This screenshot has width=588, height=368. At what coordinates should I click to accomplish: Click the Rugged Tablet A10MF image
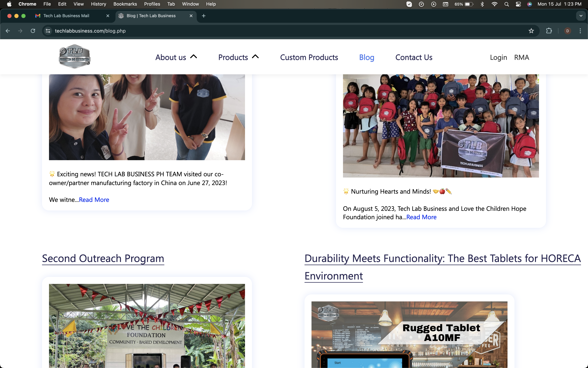click(409, 335)
